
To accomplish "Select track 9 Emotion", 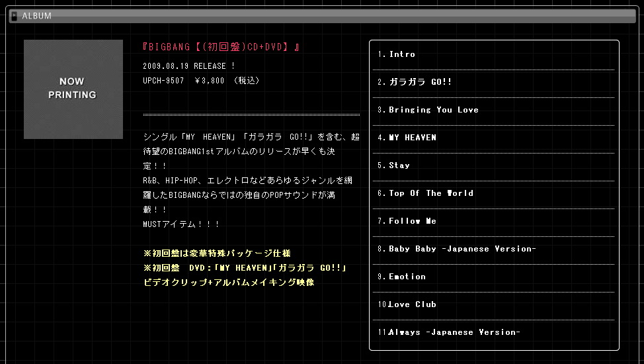I will point(402,277).
